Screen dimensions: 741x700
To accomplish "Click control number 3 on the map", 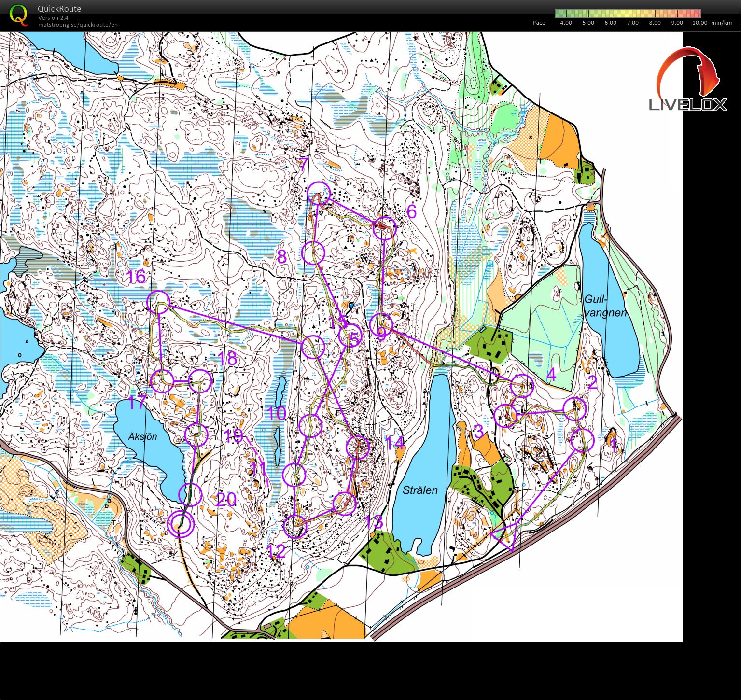I will point(478,431).
